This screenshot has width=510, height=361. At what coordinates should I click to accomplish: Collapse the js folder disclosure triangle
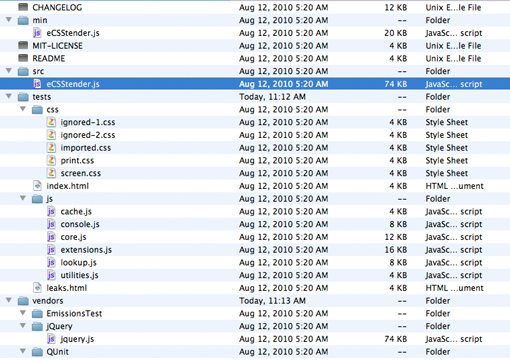coord(23,198)
